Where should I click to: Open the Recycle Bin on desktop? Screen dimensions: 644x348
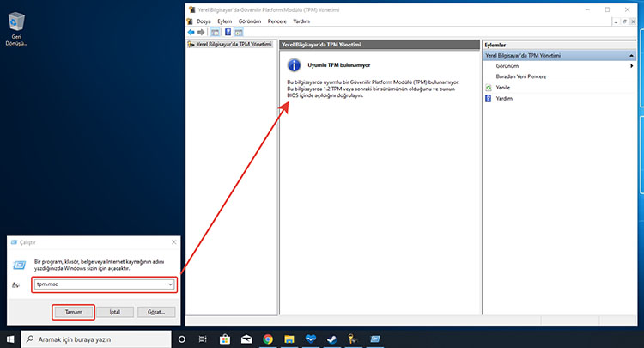point(15,25)
